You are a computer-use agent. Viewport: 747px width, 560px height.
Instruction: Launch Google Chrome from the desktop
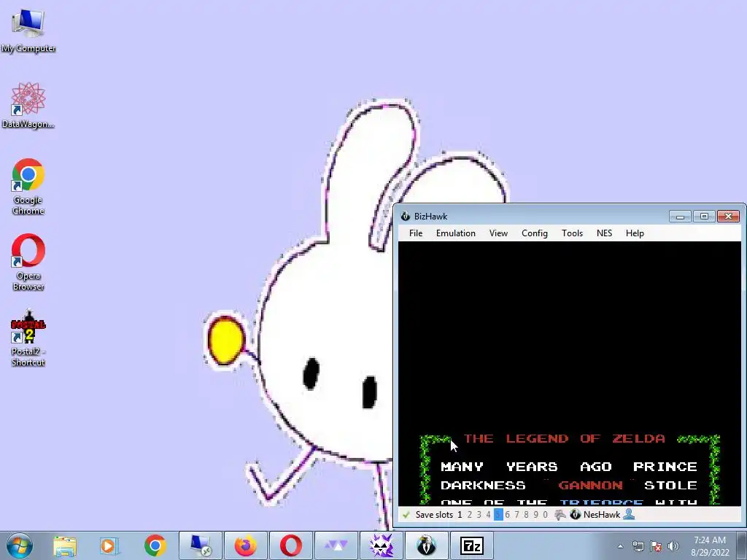click(28, 187)
